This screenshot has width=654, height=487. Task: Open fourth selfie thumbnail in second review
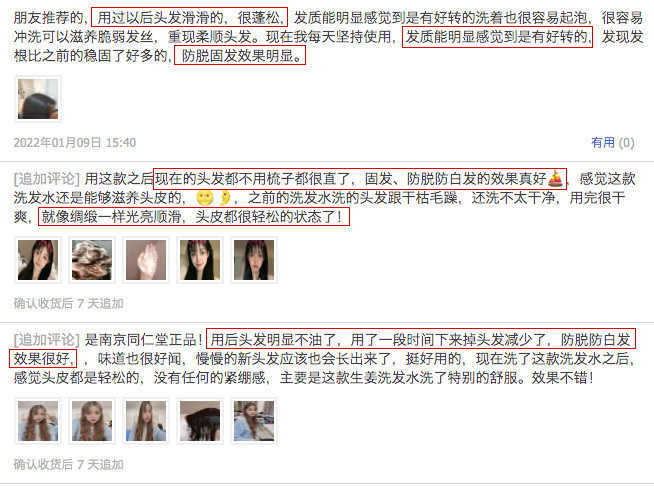tap(200, 260)
